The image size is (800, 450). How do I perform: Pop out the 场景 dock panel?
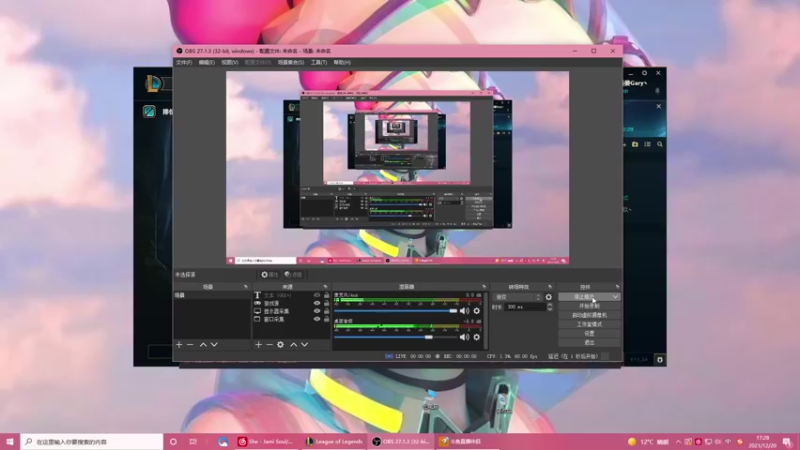[x=246, y=287]
